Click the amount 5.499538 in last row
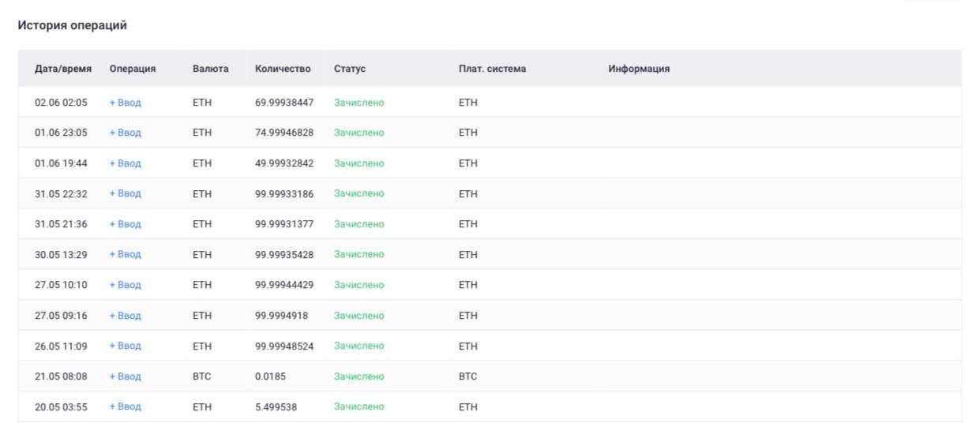The width and height of the screenshot is (980, 423). tap(276, 406)
